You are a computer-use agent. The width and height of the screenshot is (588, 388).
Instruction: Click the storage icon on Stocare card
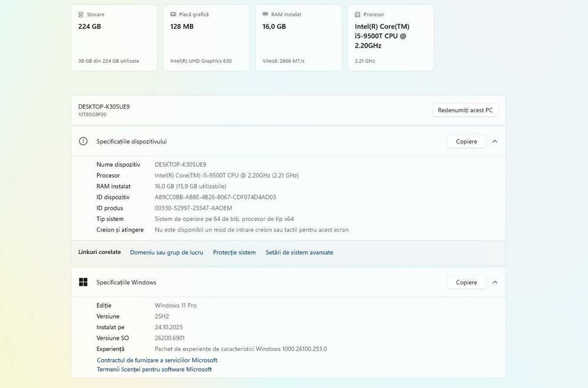(x=81, y=14)
